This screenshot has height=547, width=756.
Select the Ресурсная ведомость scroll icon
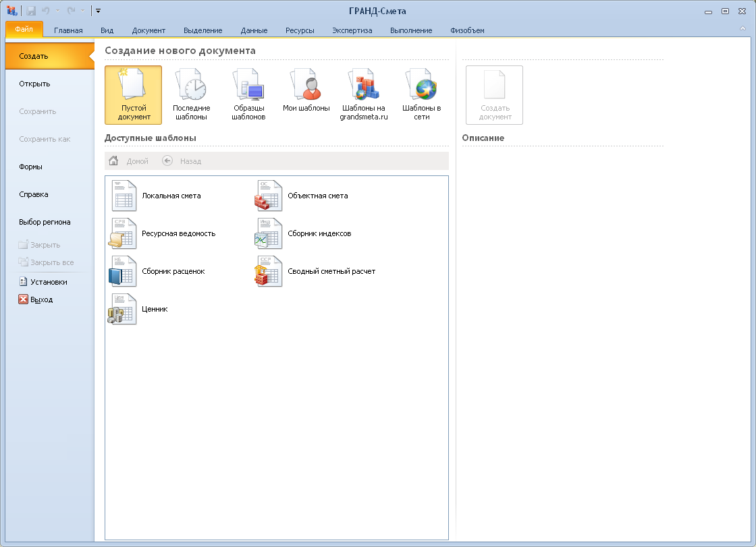pos(122,233)
